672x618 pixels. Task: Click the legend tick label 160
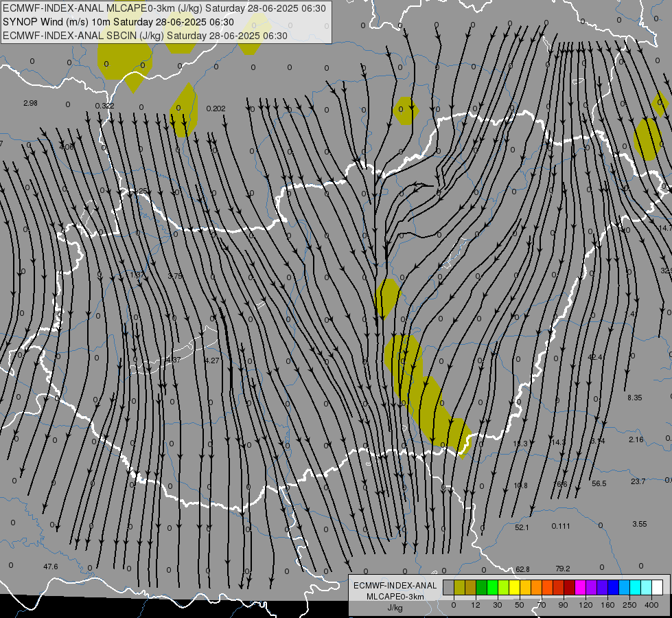607,605
